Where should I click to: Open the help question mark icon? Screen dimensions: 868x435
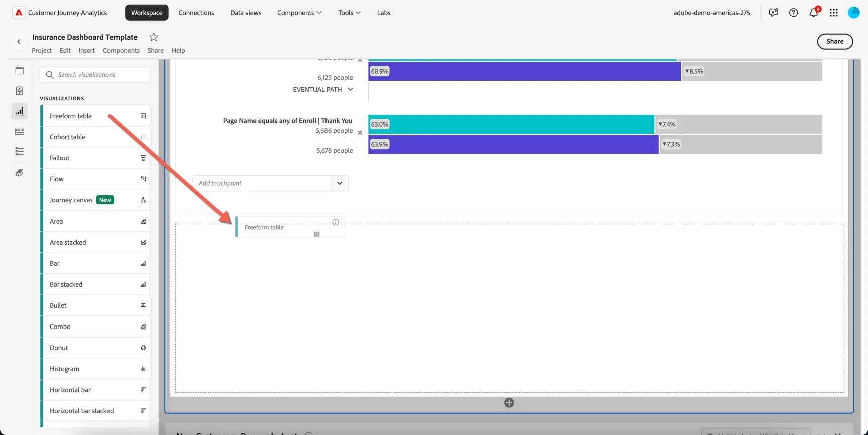[794, 13]
